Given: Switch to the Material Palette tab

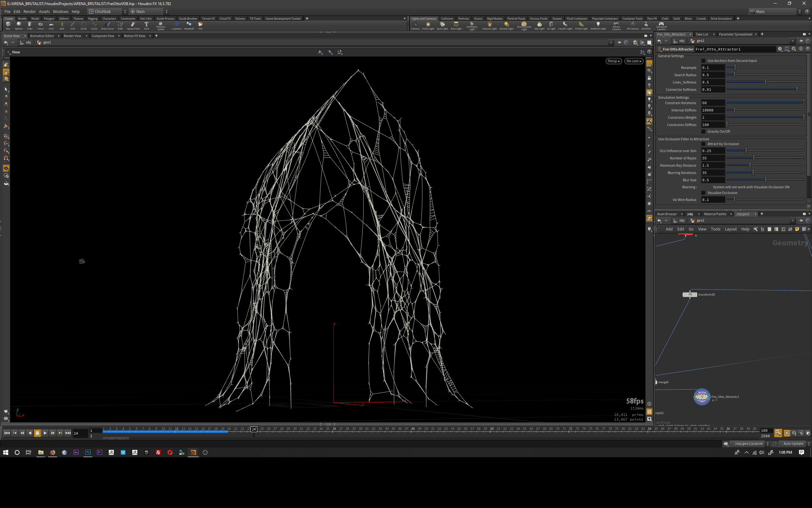Looking at the screenshot, I should (715, 214).
